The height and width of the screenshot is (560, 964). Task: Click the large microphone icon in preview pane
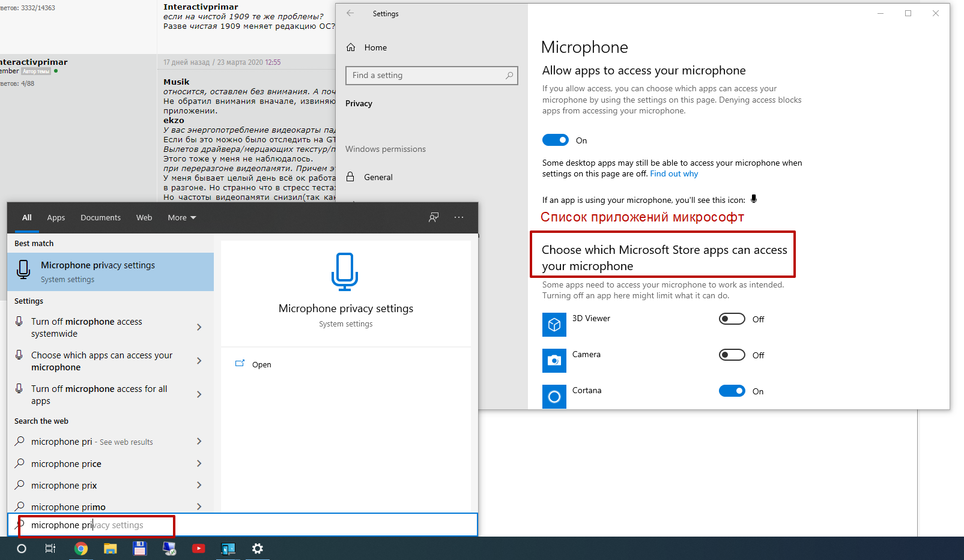pos(345,272)
